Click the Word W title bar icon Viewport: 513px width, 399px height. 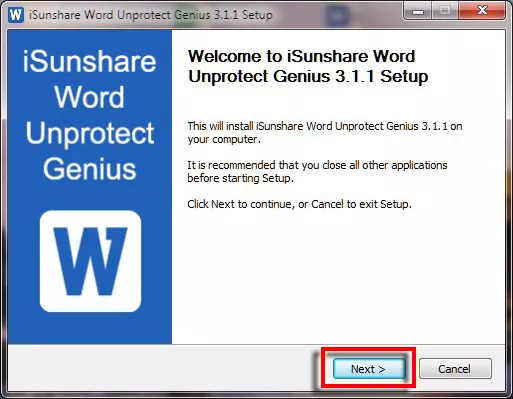16,14
